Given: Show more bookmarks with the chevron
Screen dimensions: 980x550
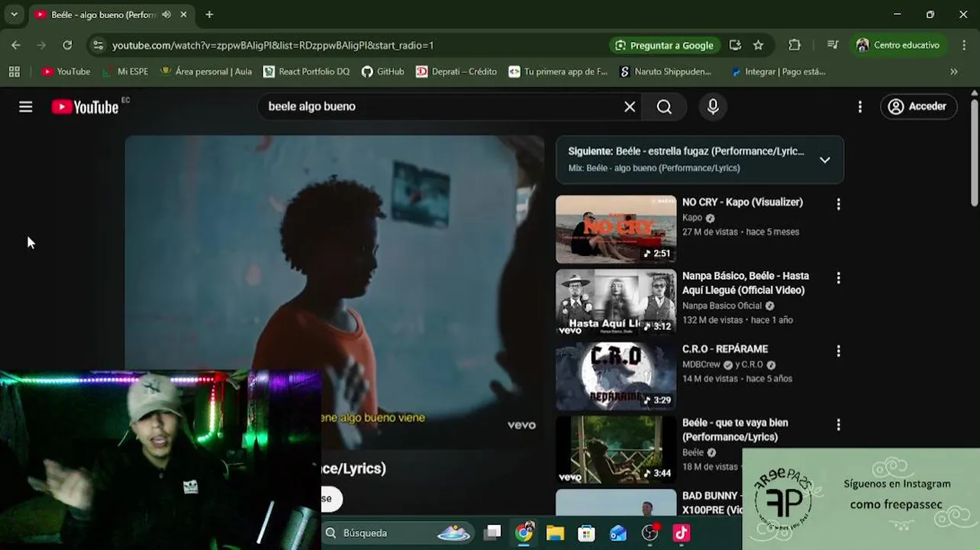Looking at the screenshot, I should point(953,71).
